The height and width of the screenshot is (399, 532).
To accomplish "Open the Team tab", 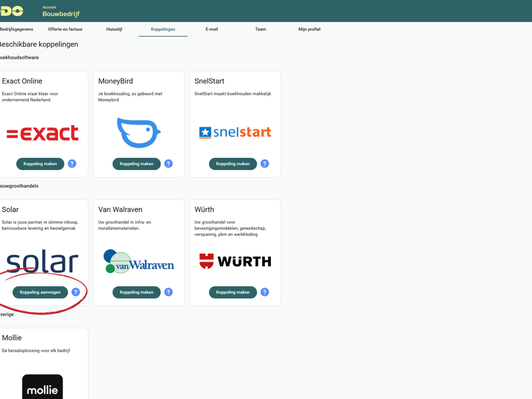I will tap(261, 29).
